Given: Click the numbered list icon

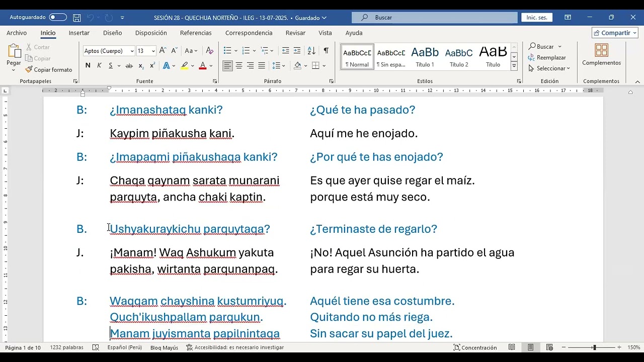Looking at the screenshot, I should point(246,51).
